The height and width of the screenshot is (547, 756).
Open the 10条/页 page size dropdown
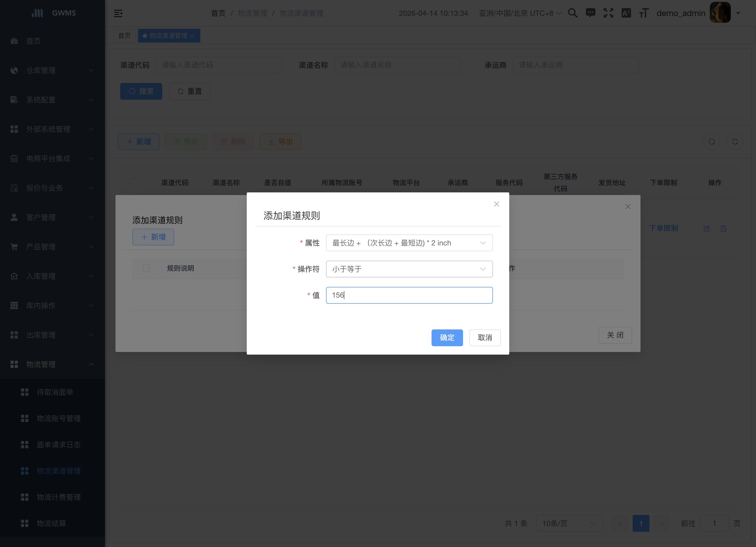click(x=569, y=523)
